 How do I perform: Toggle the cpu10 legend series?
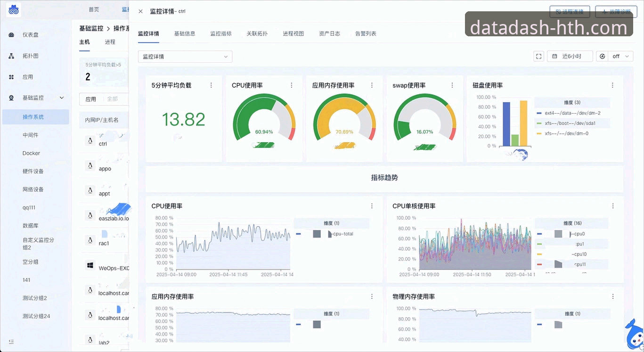point(562,254)
